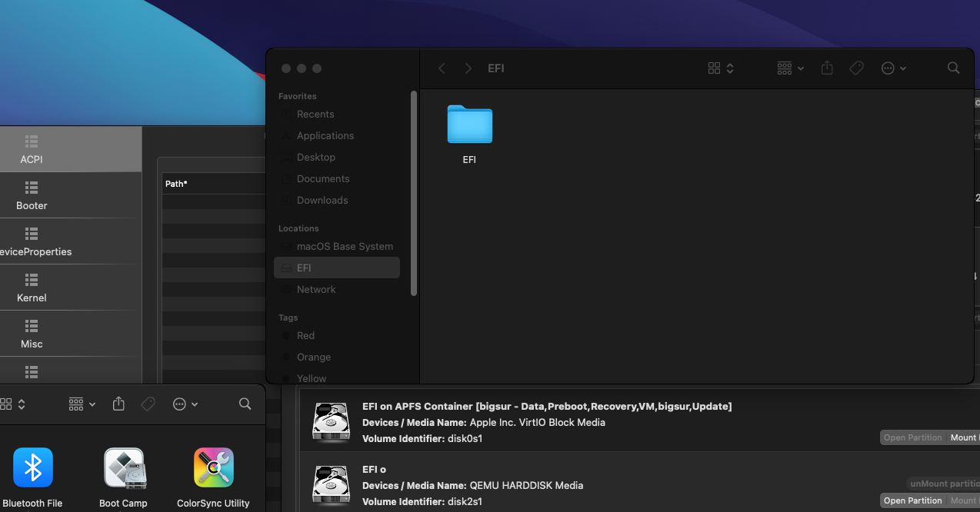
Task: Click Mount button for disk0s1
Action: pos(963,437)
